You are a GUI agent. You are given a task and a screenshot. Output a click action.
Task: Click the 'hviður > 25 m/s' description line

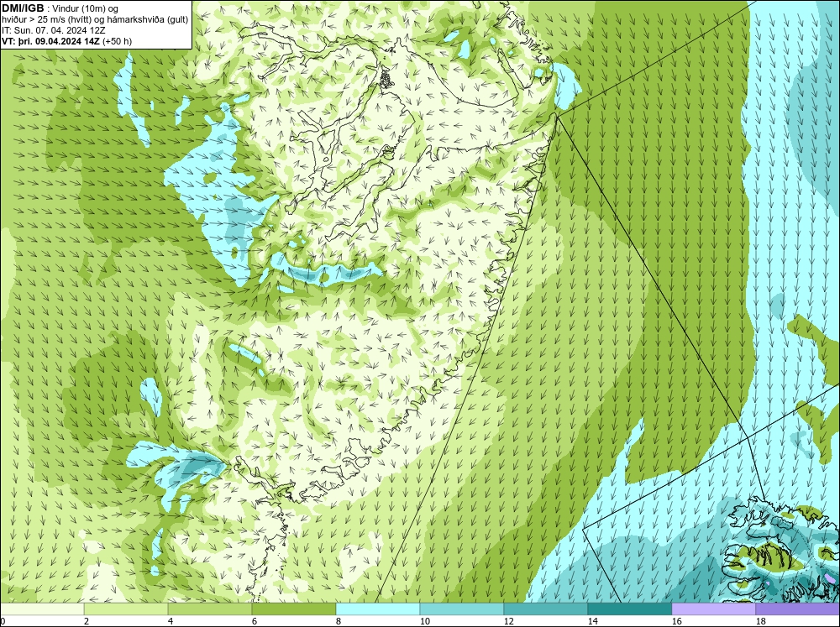tap(95, 19)
